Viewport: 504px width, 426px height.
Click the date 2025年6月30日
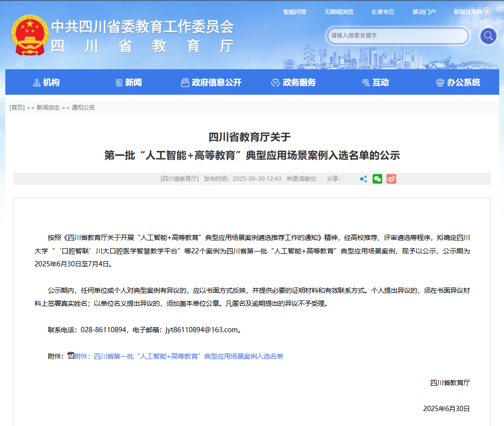click(x=446, y=409)
